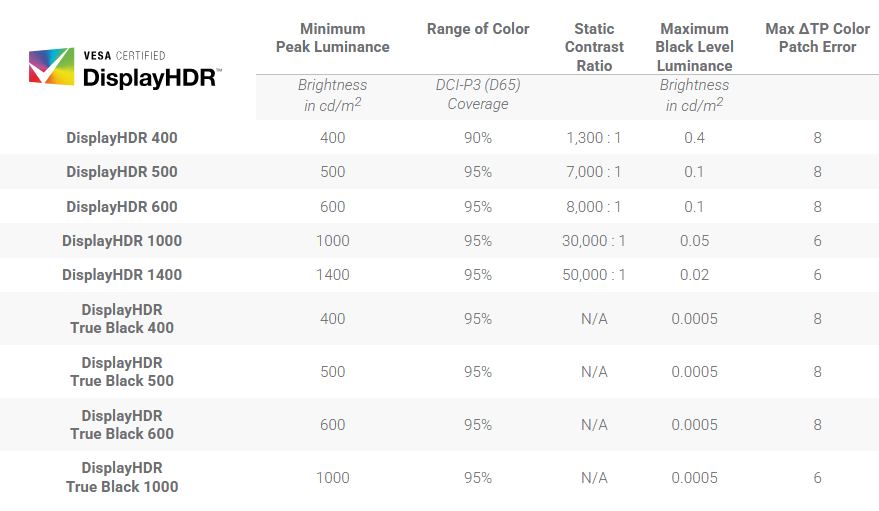Select the Range of Color column header
879x511 pixels.
click(x=478, y=29)
